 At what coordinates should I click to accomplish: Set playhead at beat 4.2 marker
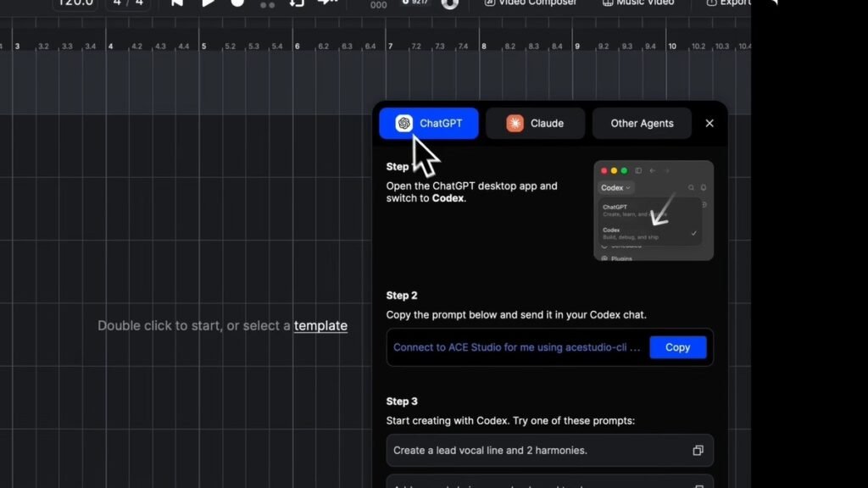[136, 47]
